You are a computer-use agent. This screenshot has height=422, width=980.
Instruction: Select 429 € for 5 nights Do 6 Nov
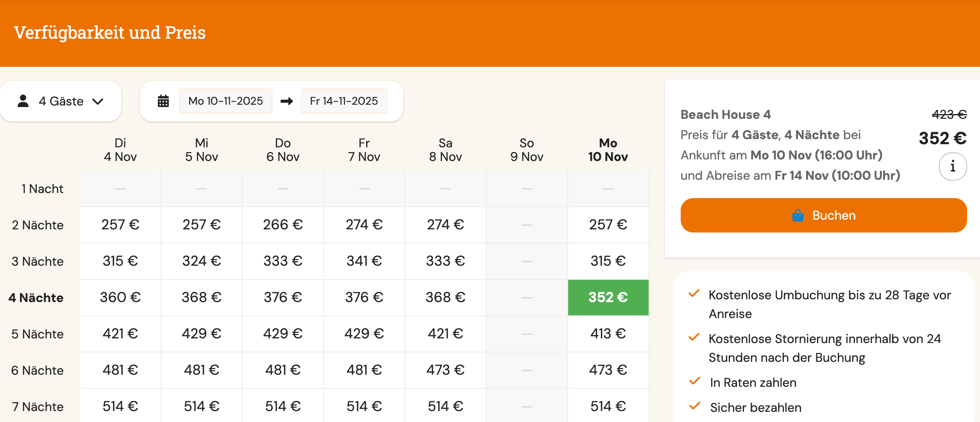pos(283,334)
